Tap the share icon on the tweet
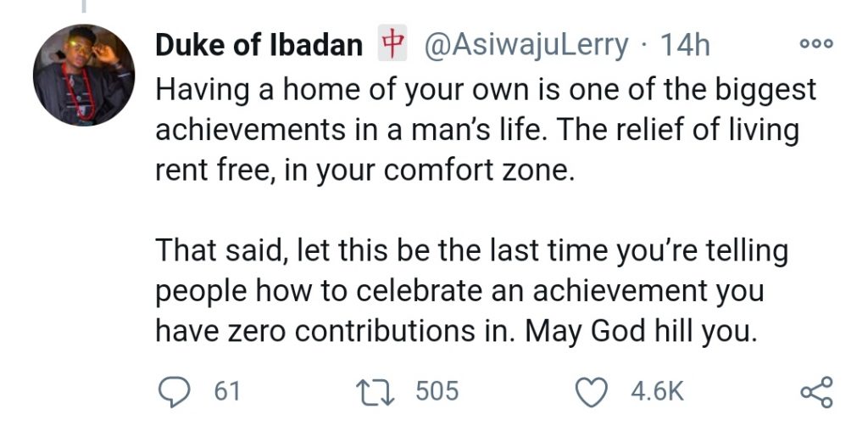This screenshot has width=868, height=426. pos(816,391)
